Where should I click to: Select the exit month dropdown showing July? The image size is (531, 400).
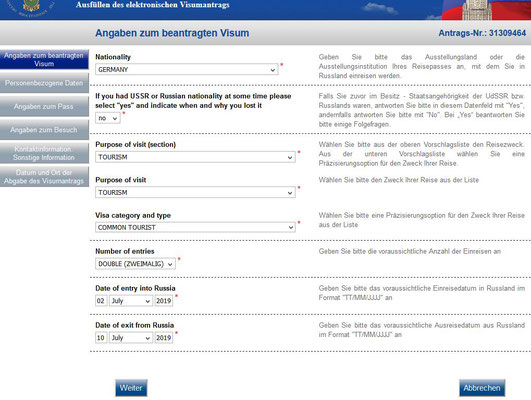[131, 338]
